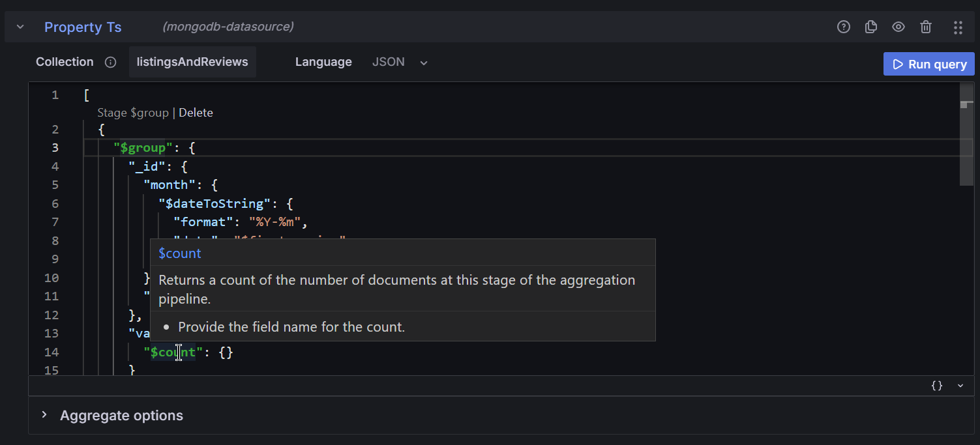Edit the listingsAndReviews collection field
Screen dimensions: 980x445
pos(192,63)
